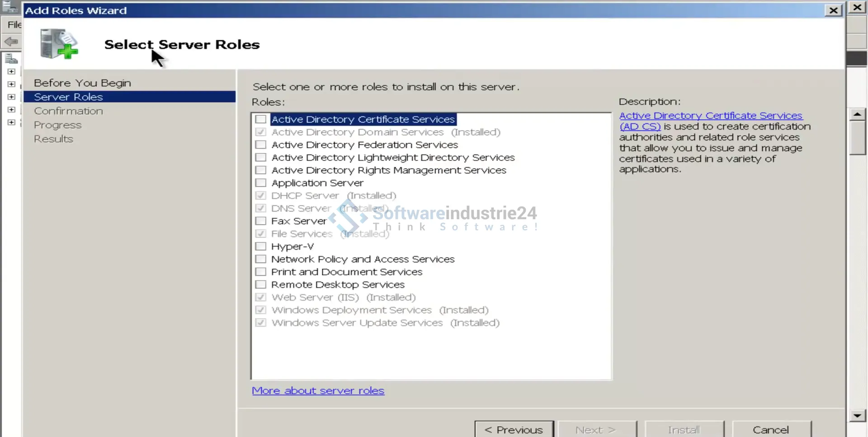Expand the first tree node

tap(11, 71)
